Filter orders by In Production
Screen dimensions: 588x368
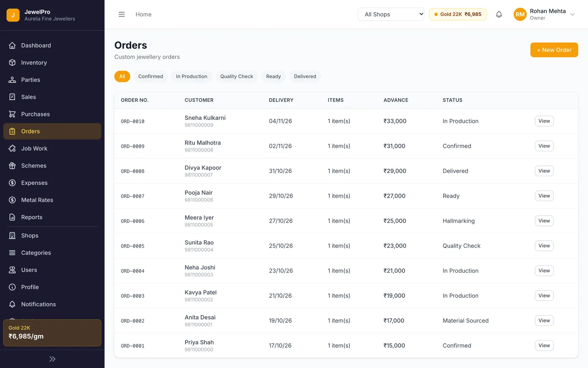pyautogui.click(x=191, y=76)
